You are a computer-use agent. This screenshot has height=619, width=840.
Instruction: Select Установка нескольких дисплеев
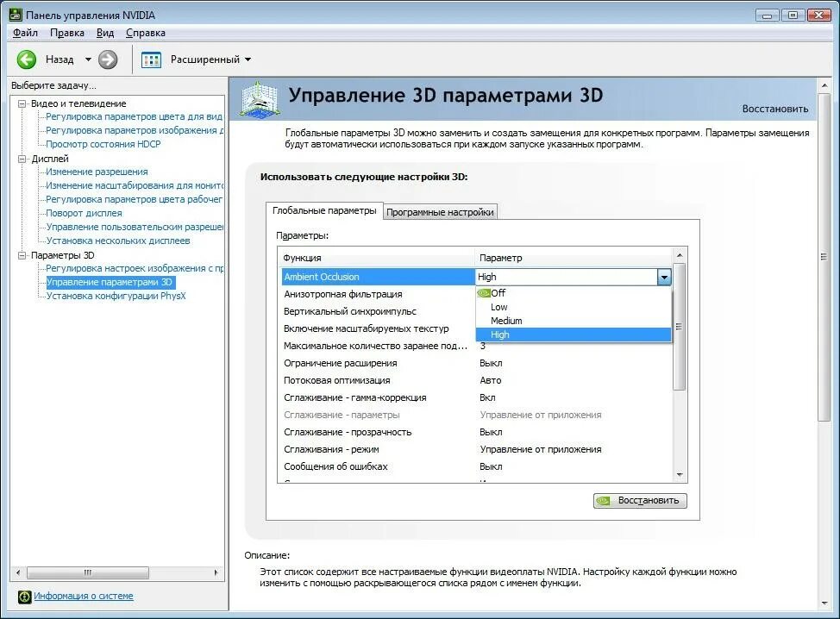pyautogui.click(x=118, y=241)
